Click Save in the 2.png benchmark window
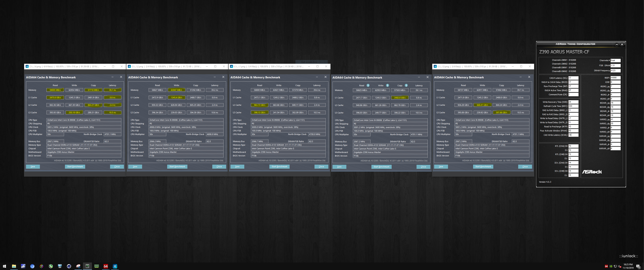 pos(135,167)
